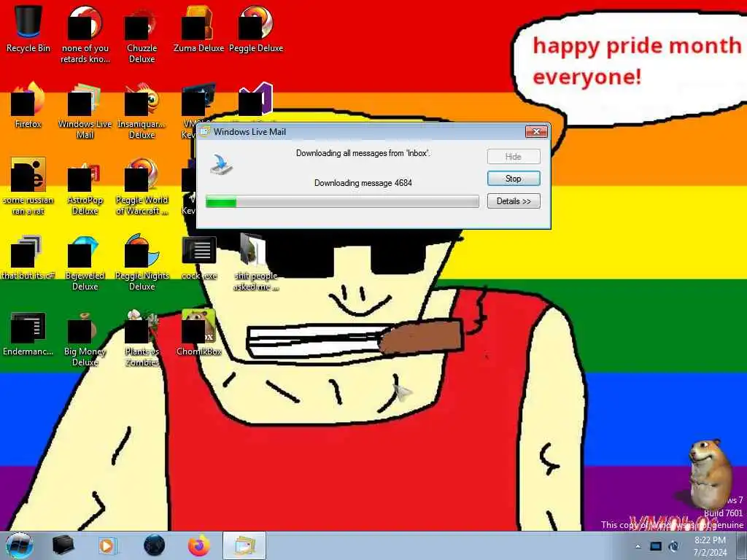Image resolution: width=747 pixels, height=560 pixels.
Task: Click the Firefox desktop shortcut
Action: (28, 105)
